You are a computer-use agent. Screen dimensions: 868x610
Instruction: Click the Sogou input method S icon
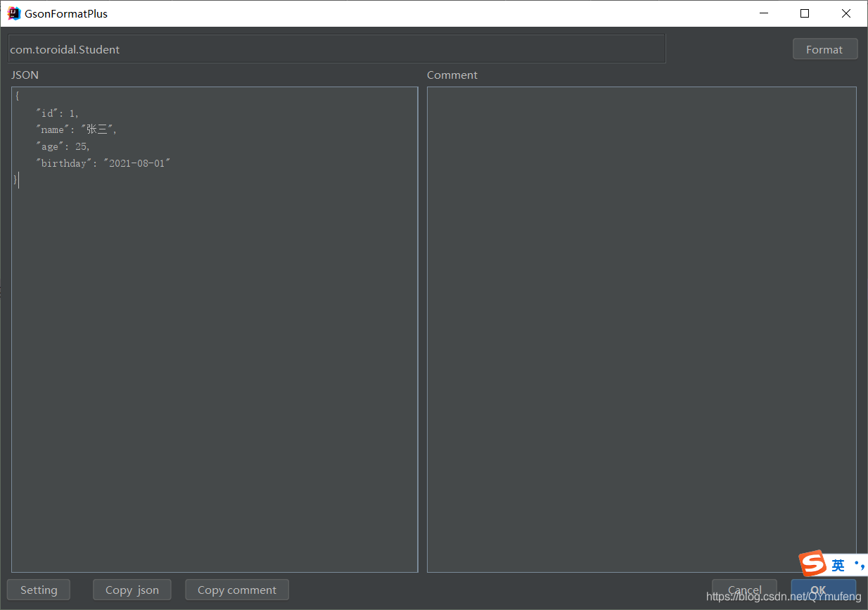pos(812,564)
